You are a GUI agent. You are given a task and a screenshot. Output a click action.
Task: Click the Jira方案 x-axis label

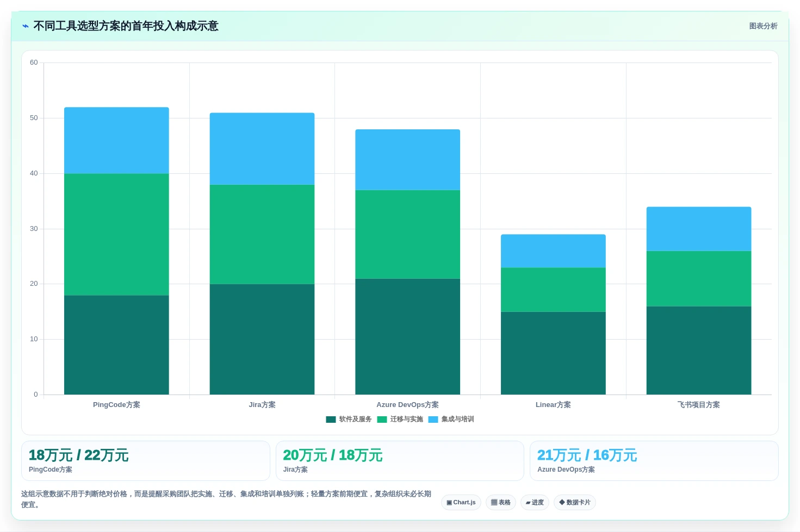point(262,405)
